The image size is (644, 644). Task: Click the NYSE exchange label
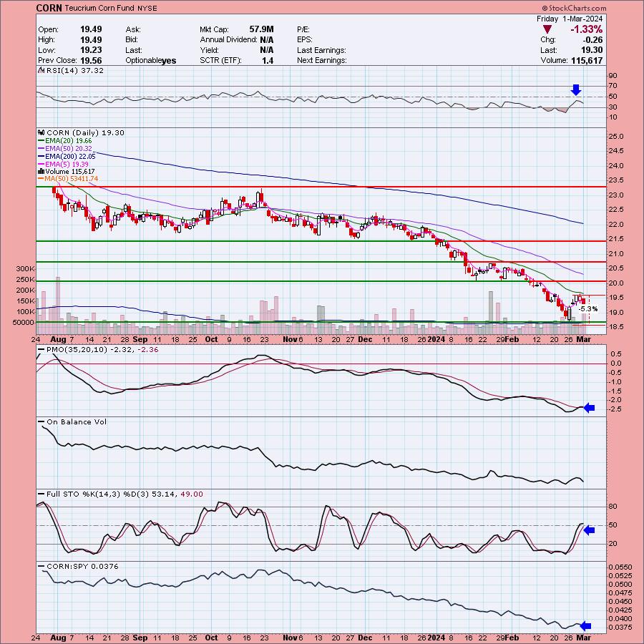pyautogui.click(x=147, y=8)
